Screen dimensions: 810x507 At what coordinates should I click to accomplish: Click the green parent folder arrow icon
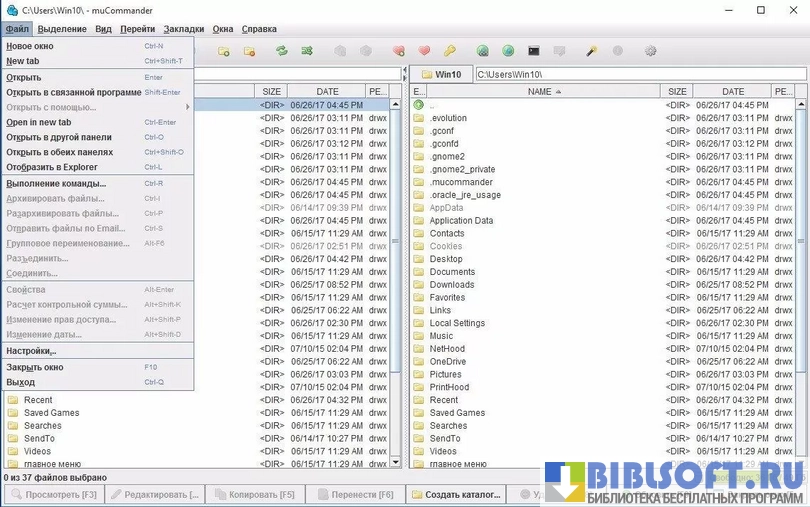[x=419, y=105]
